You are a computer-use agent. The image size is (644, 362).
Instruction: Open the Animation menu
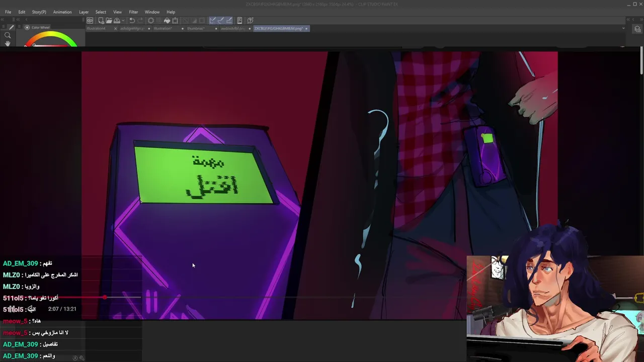coord(62,12)
